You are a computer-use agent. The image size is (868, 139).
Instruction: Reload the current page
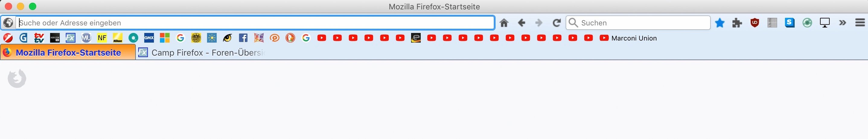coord(556,23)
